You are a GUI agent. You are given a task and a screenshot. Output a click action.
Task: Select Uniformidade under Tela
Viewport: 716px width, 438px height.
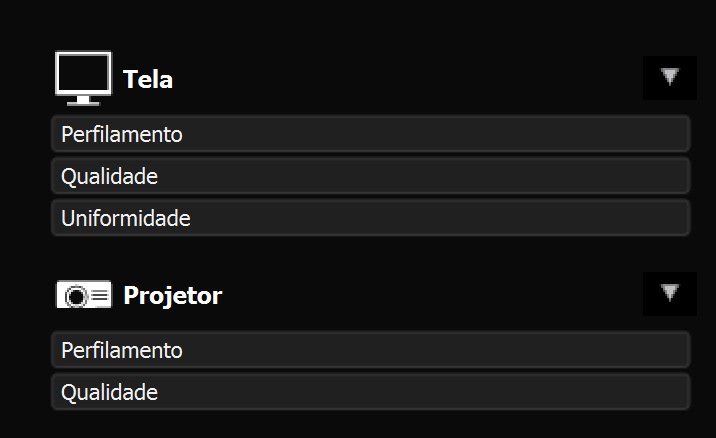point(370,218)
